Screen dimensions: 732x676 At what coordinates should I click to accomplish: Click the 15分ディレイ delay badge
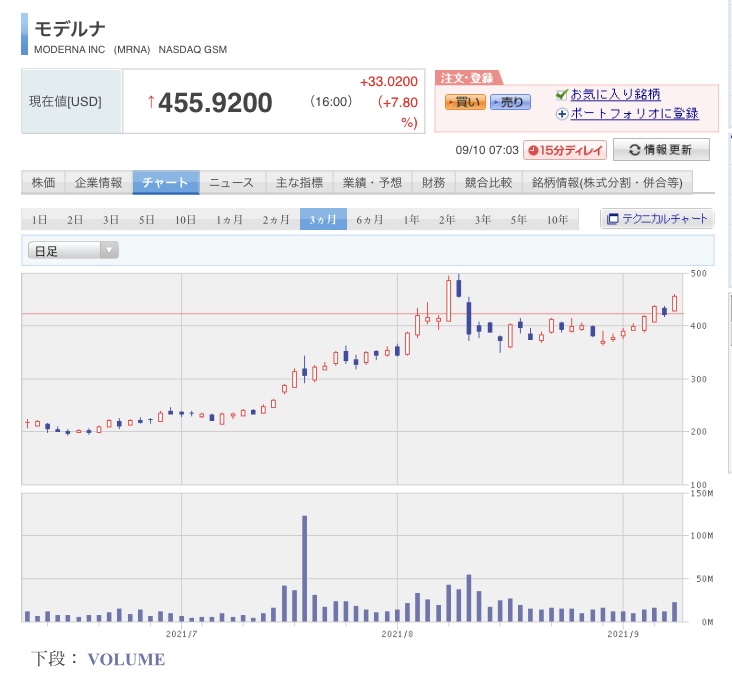point(565,150)
